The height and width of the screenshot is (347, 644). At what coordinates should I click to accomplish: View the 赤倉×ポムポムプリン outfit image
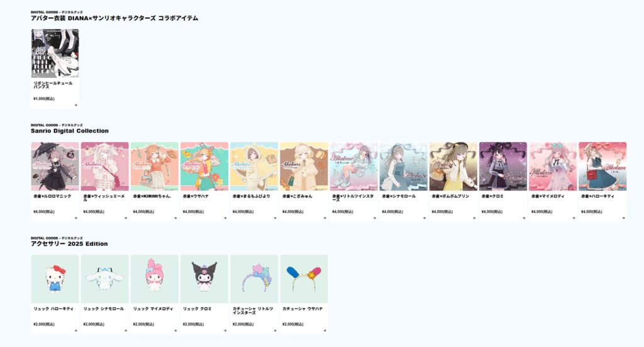pyautogui.click(x=453, y=167)
